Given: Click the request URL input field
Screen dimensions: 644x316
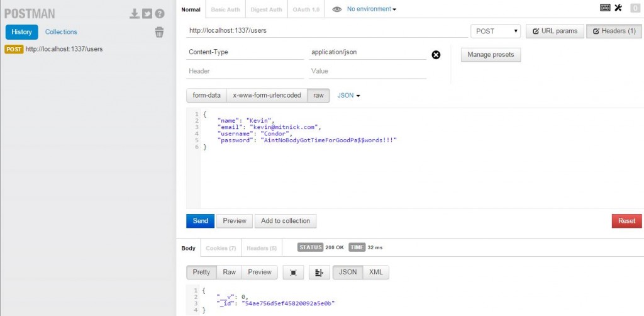Looking at the screenshot, I should coord(327,30).
